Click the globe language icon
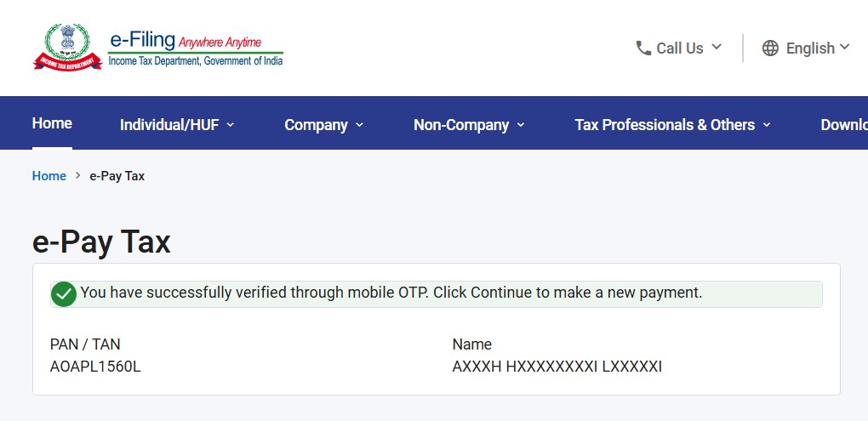The height and width of the screenshot is (421, 868). tap(770, 48)
